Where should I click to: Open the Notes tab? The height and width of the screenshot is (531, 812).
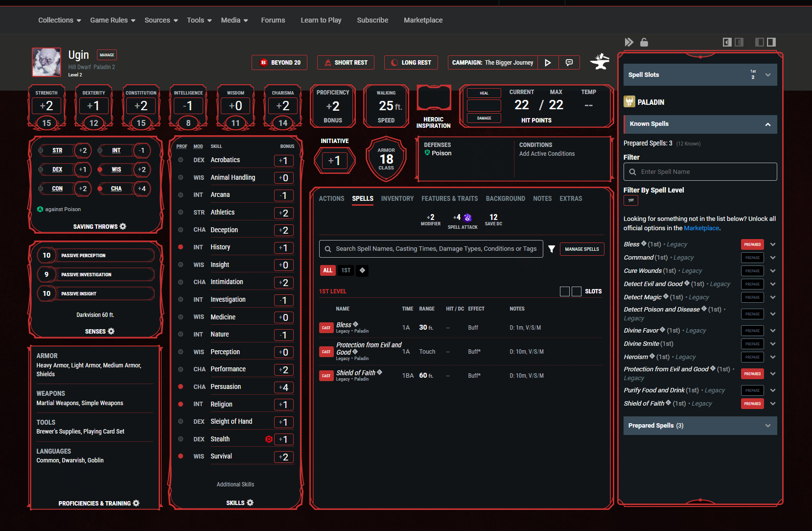coord(542,198)
